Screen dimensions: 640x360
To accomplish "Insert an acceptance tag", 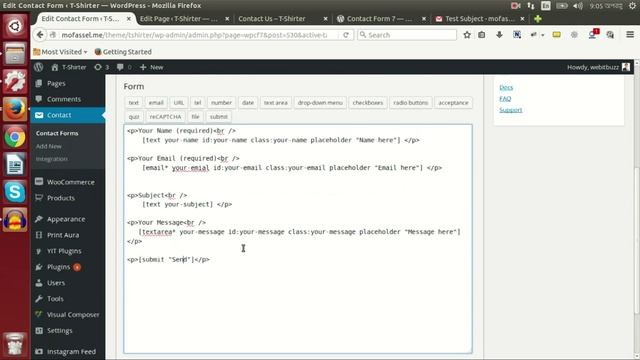I will tap(453, 103).
